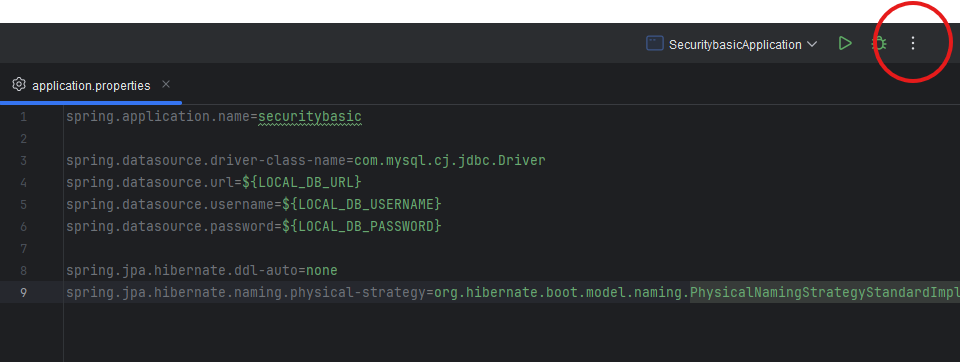Image resolution: width=960 pixels, height=362 pixels.
Task: Start debugging with the bug icon
Action: (x=880, y=43)
